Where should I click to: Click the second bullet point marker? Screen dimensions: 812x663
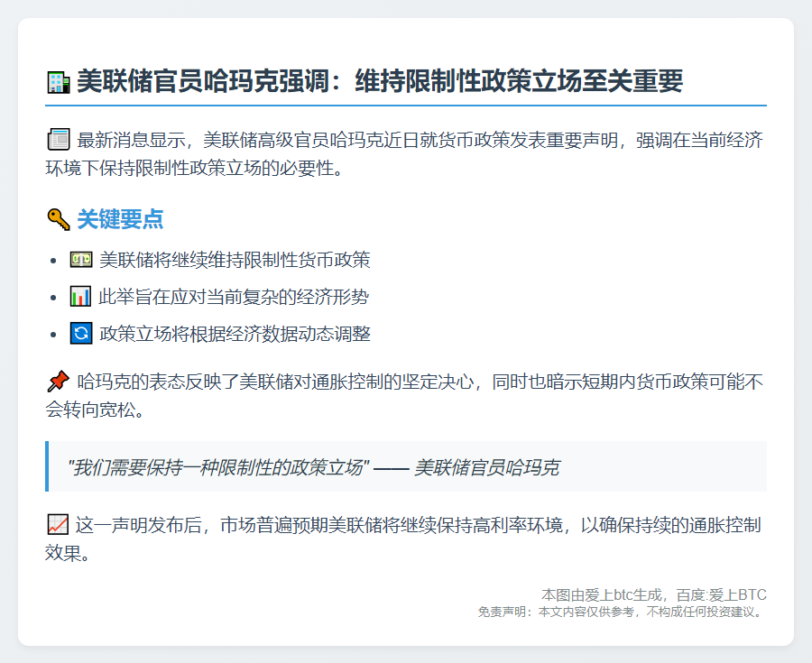53,295
